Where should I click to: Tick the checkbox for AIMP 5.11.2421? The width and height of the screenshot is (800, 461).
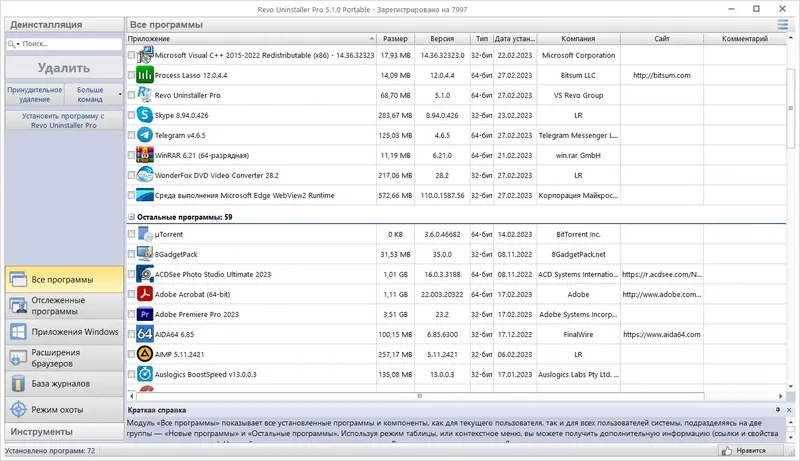(x=131, y=354)
